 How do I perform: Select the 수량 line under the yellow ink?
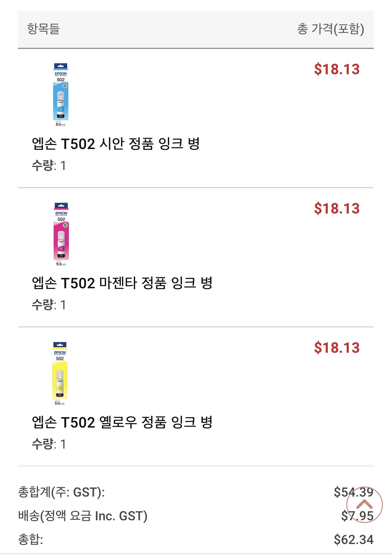(49, 444)
